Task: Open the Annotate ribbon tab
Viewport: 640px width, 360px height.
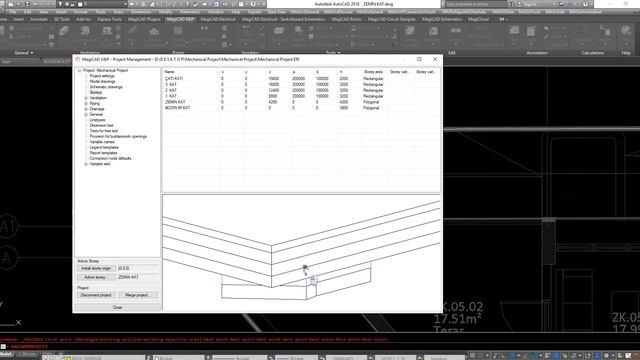Action: [39, 19]
